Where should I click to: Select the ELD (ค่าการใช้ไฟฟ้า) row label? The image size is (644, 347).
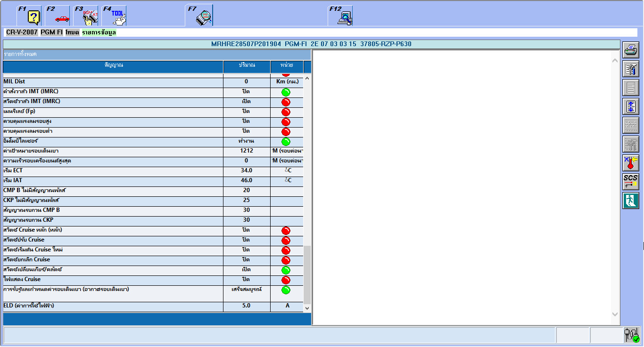point(29,306)
